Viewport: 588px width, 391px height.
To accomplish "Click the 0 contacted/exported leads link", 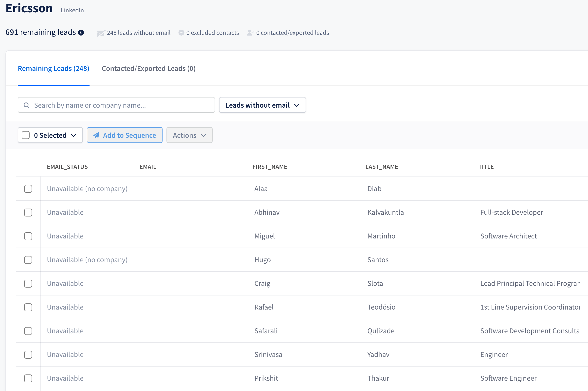I will 293,33.
